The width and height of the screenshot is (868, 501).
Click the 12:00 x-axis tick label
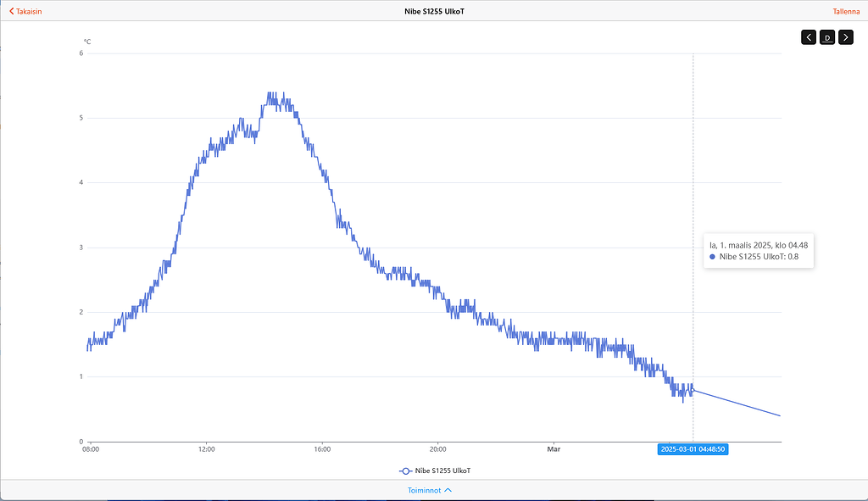tap(207, 449)
